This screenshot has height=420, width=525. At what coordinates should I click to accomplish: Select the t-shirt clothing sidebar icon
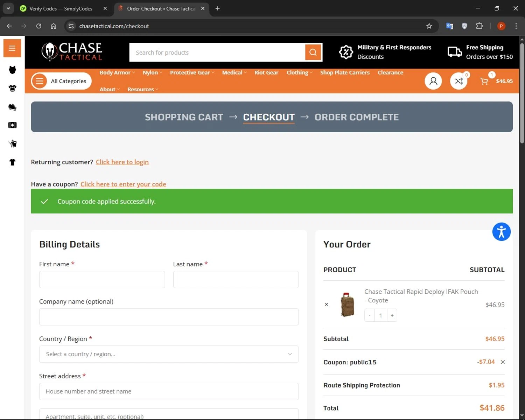[12, 162]
